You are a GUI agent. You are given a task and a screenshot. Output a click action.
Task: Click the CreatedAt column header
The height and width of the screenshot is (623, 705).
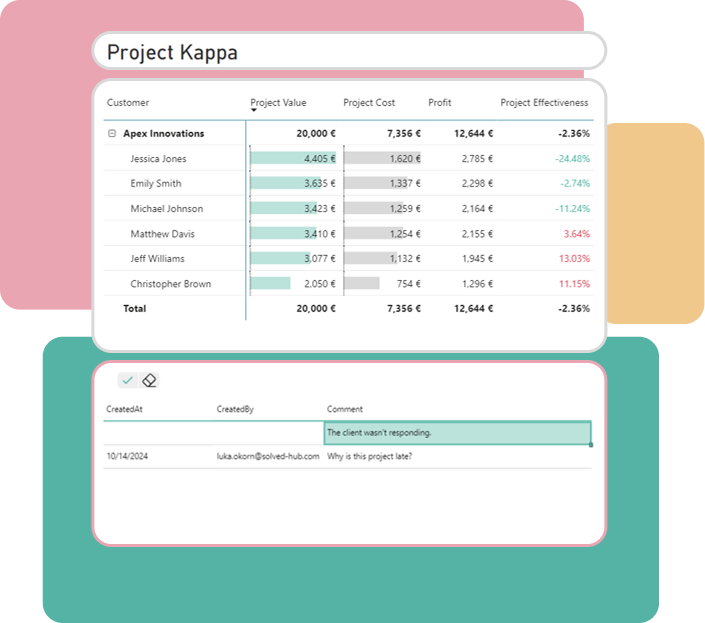[x=125, y=409]
